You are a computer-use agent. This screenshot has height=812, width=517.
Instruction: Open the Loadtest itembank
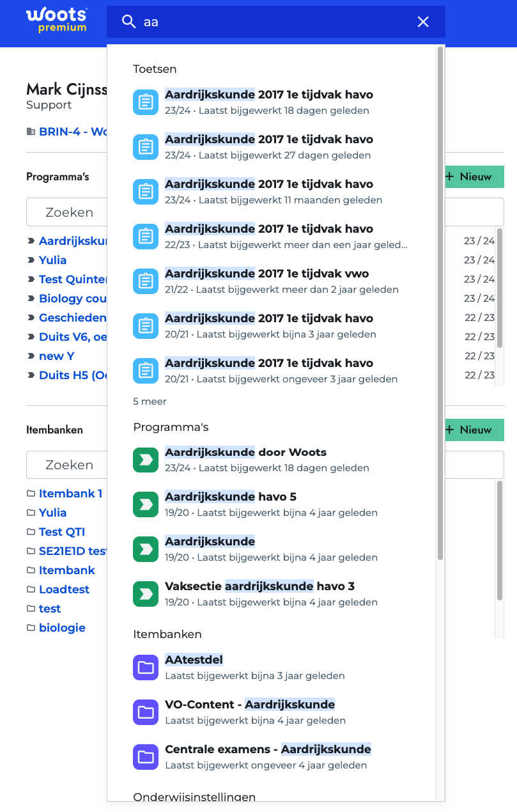click(64, 589)
